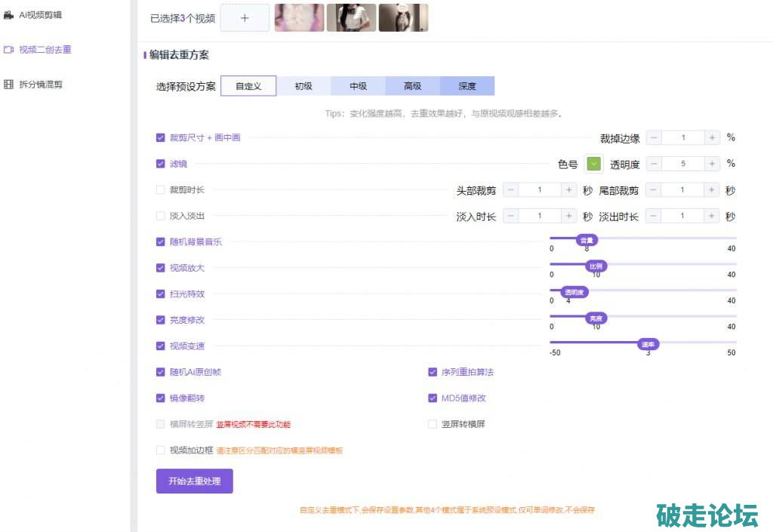Open 视频二创去重 in the sidebar
The height and width of the screenshot is (532, 773).
point(45,50)
